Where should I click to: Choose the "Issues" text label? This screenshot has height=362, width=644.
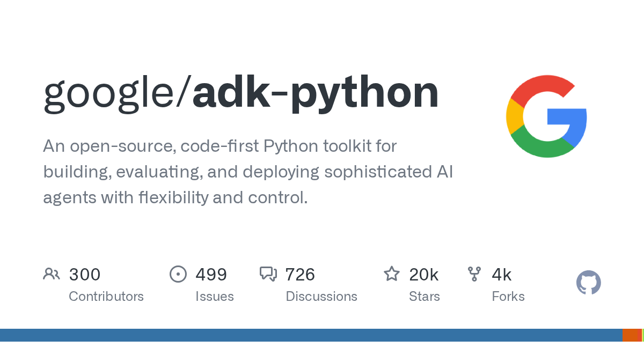(x=215, y=297)
